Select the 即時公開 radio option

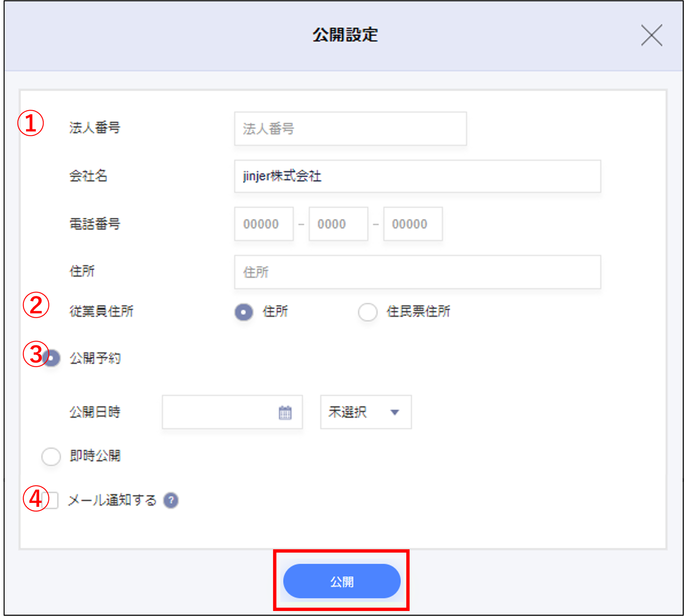pyautogui.click(x=51, y=457)
